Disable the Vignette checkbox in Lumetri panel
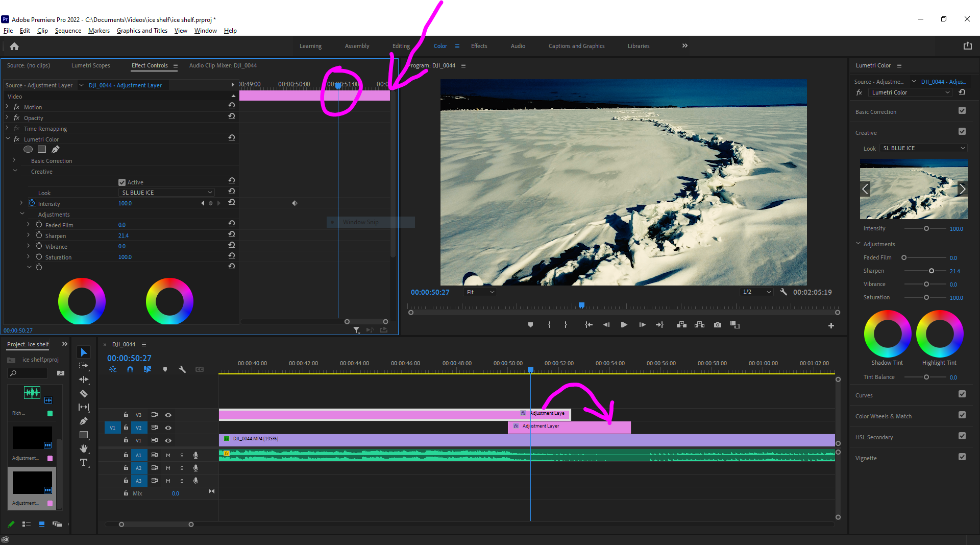This screenshot has width=980, height=545. point(962,457)
